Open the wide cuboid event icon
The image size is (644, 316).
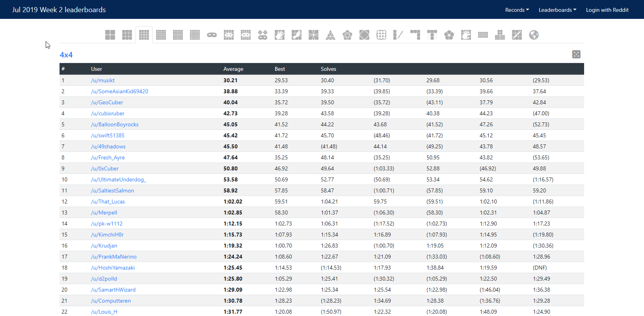[x=483, y=35]
